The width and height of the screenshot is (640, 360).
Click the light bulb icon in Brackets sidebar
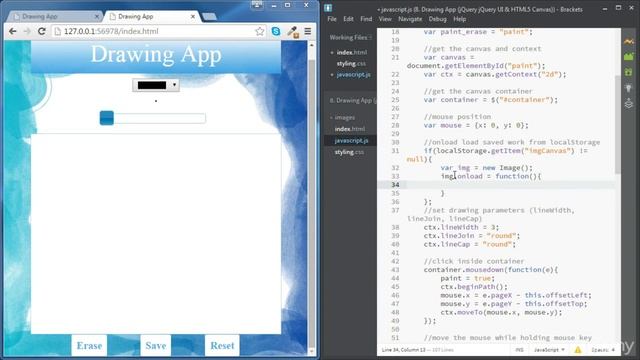pos(629,88)
